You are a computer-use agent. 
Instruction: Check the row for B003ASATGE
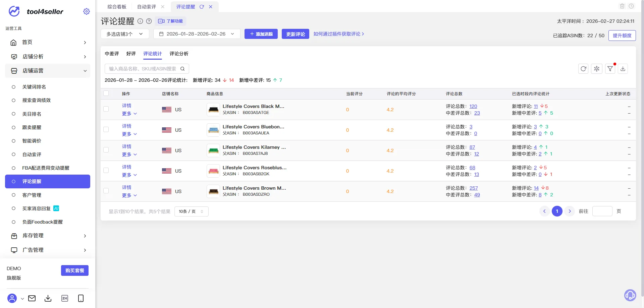106,109
